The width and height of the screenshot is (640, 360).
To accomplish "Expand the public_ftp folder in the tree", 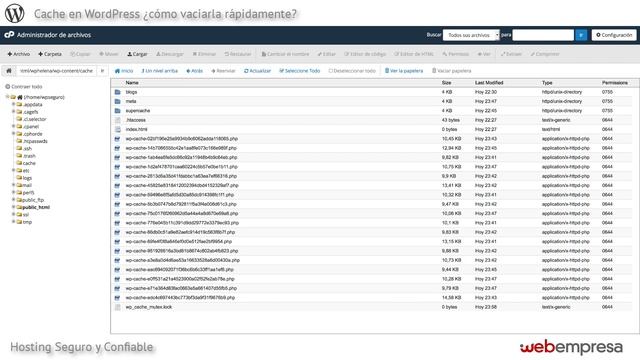I will point(13,200).
